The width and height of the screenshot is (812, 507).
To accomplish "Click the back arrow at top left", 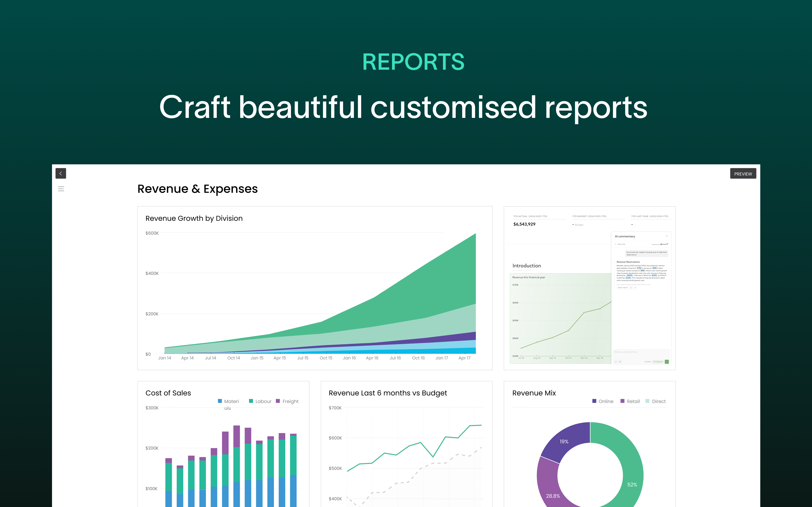I will 61,173.
